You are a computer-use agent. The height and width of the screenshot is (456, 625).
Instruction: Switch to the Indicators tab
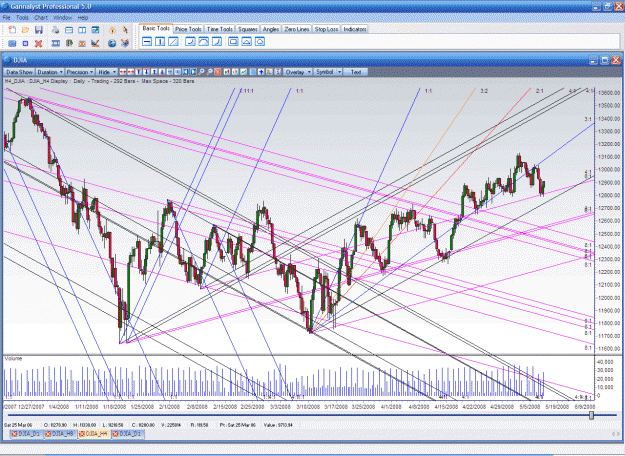coord(355,29)
